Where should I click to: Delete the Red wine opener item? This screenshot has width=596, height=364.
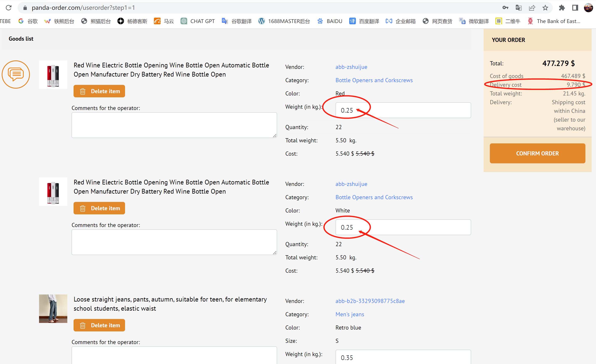point(99,91)
